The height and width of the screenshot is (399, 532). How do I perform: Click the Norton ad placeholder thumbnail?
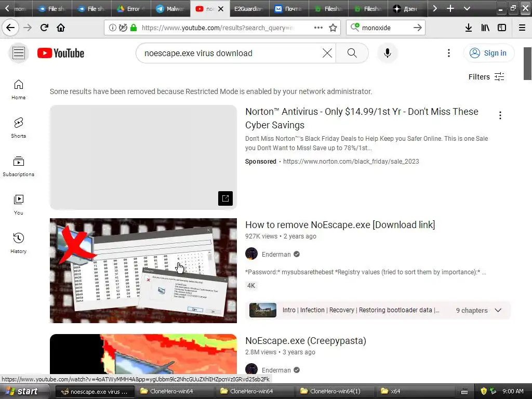click(x=143, y=157)
